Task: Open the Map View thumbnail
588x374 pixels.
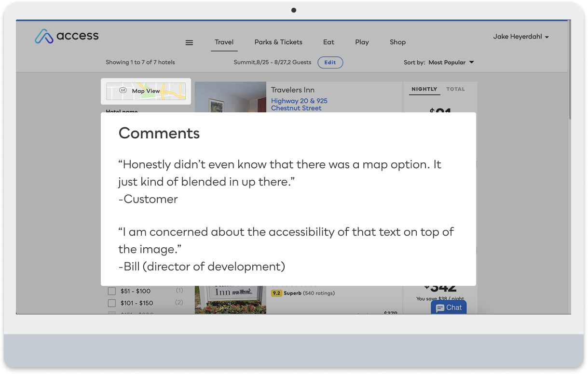Action: pyautogui.click(x=146, y=91)
